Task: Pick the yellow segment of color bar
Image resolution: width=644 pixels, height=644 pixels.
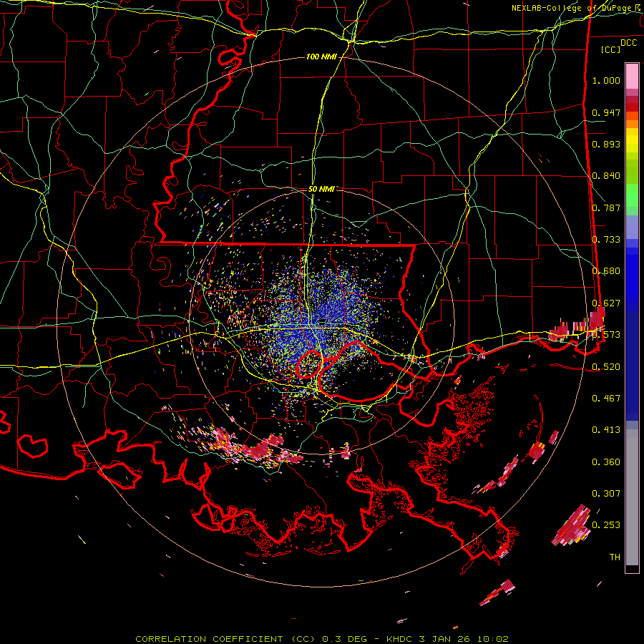Action: pyautogui.click(x=632, y=143)
